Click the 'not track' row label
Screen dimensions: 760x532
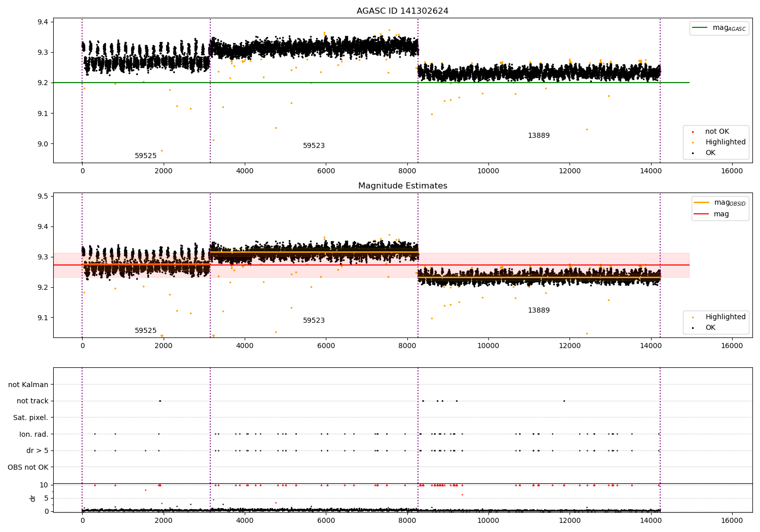pyautogui.click(x=32, y=401)
